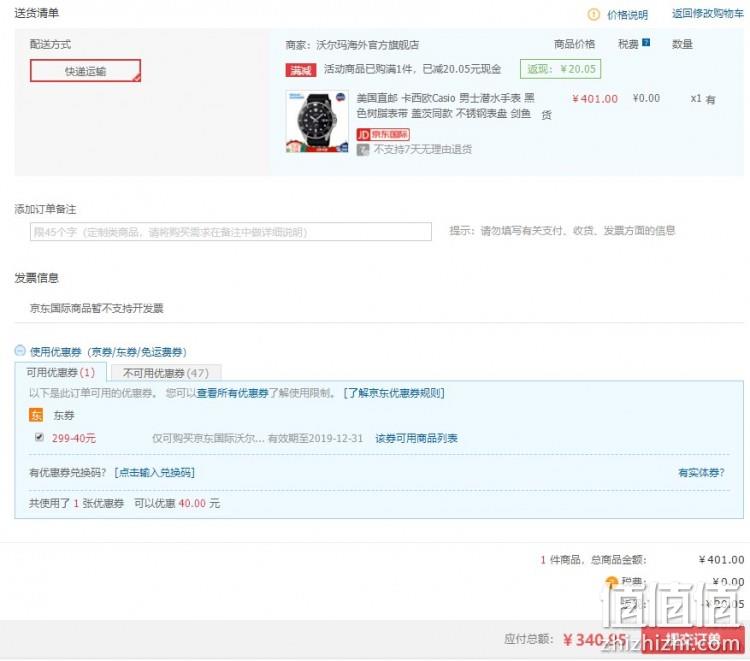Collapse the use coupon section icon

[x=20, y=351]
